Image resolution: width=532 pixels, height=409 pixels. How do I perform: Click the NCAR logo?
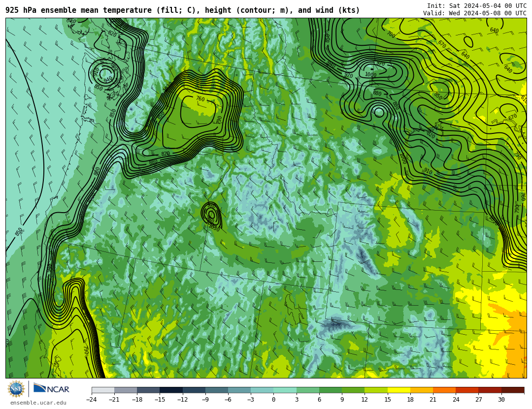[x=51, y=388]
